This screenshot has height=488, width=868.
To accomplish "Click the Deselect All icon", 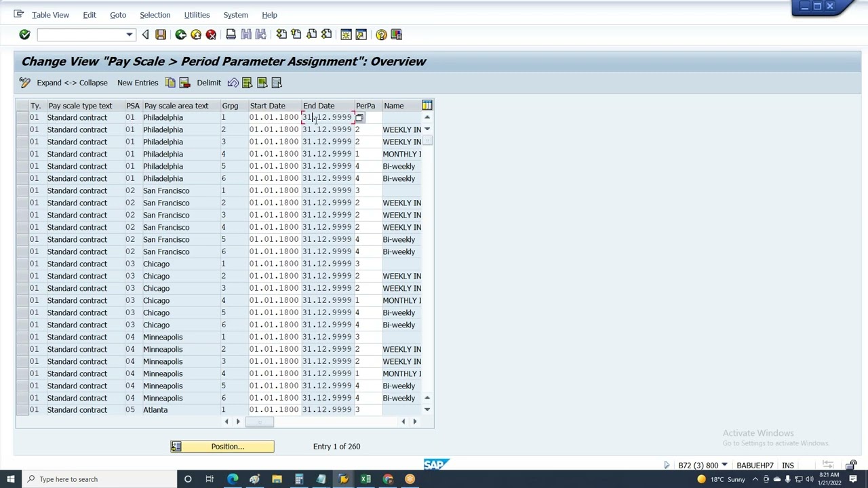I will pos(277,83).
